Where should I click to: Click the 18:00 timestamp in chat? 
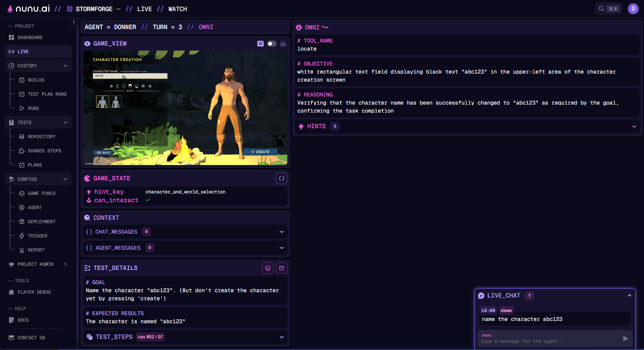488,311
